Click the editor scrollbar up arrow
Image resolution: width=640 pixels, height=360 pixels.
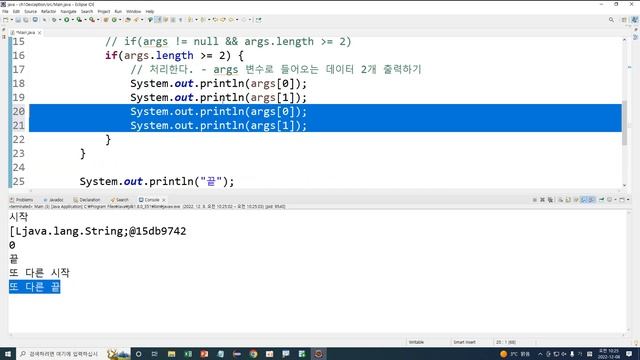coord(624,40)
